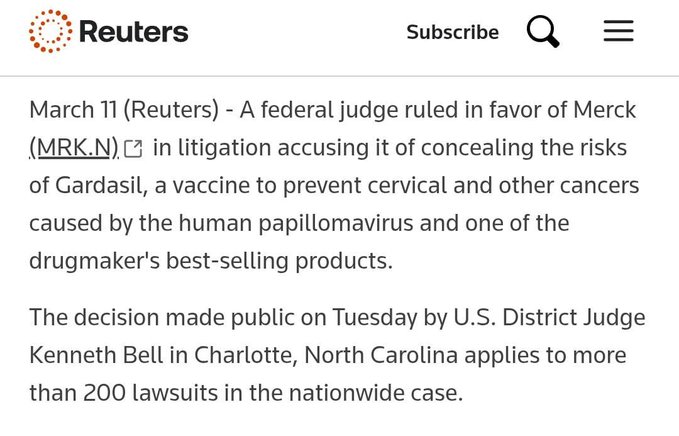Click the Reuters dotted circle logo icon
Screen dimensions: 679x436
coord(50,31)
